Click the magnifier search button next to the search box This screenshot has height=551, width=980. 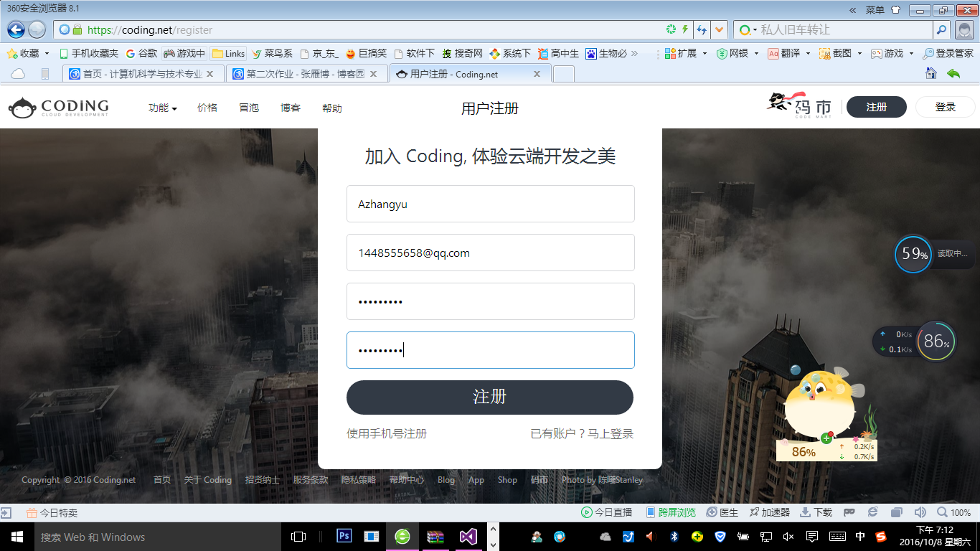942,29
